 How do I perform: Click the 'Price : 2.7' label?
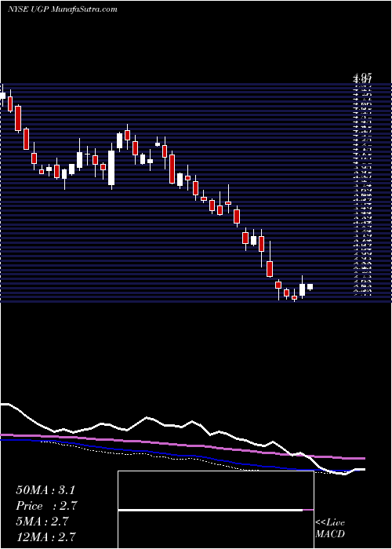[x=46, y=506]
